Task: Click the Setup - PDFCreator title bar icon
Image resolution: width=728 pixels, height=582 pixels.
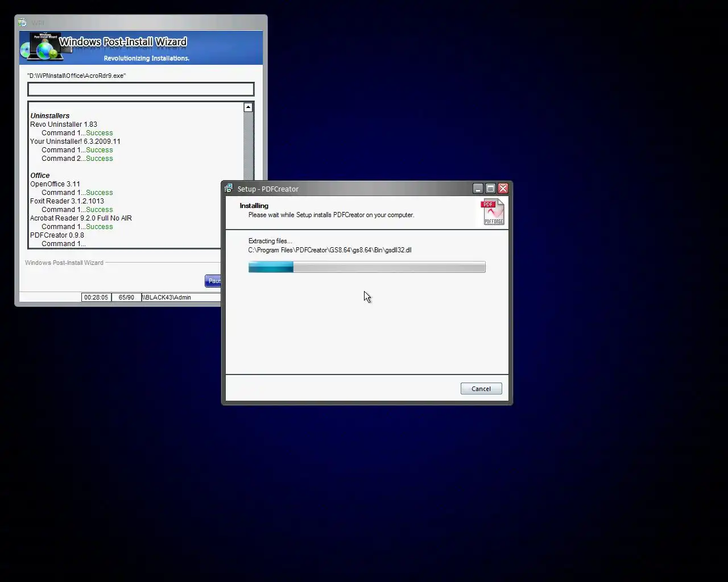Action: (229, 189)
